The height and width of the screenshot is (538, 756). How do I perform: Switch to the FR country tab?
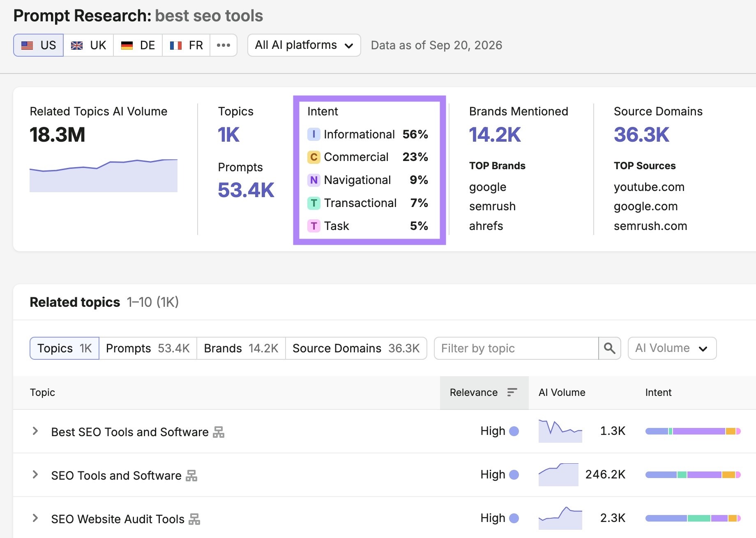(186, 45)
